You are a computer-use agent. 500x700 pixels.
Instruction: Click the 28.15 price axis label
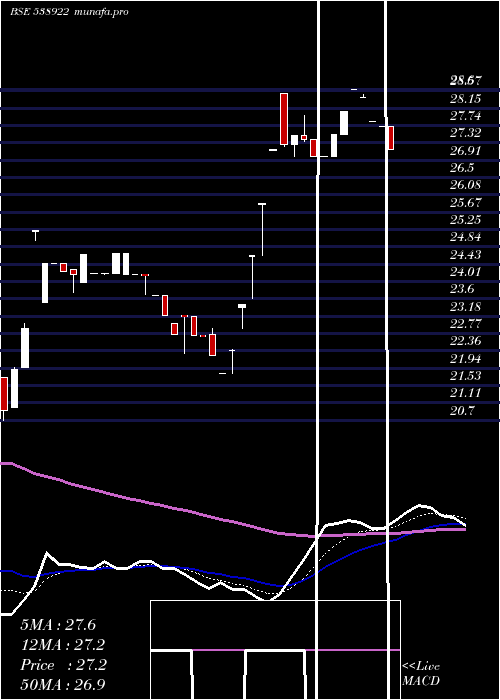pos(466,98)
